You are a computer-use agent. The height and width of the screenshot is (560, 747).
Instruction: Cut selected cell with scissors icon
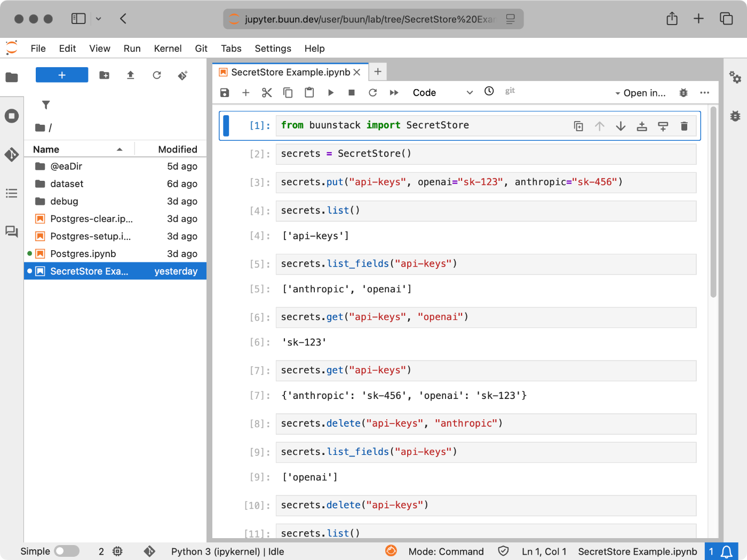click(x=267, y=93)
